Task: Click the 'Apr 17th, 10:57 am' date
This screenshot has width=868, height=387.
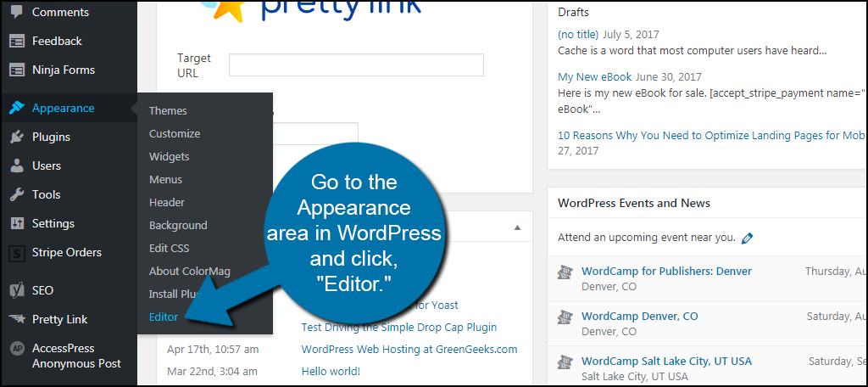Action: 213,350
